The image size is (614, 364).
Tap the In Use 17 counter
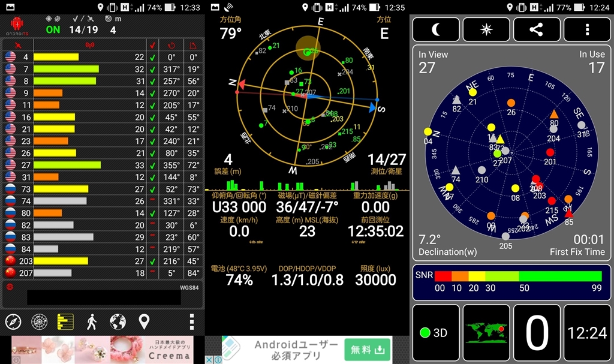(597, 68)
